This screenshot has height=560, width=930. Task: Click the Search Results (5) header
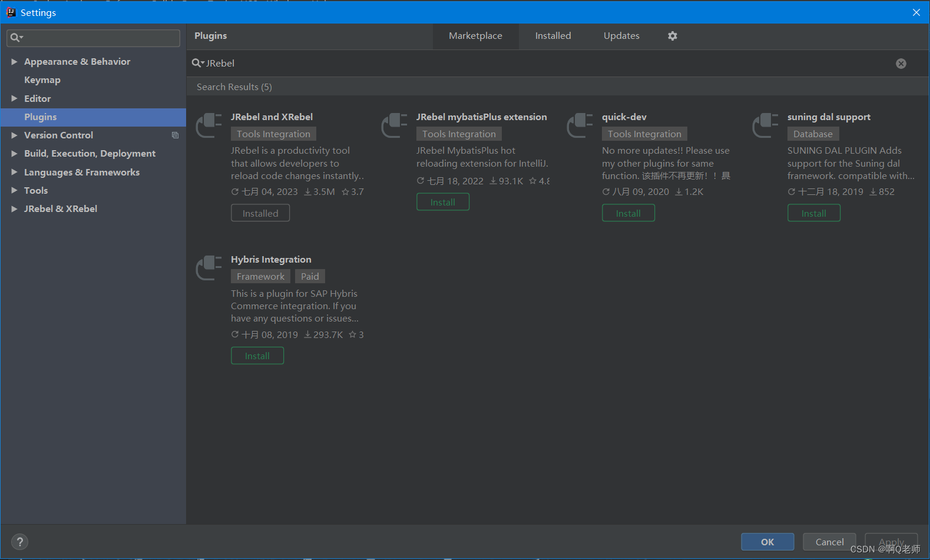click(234, 87)
